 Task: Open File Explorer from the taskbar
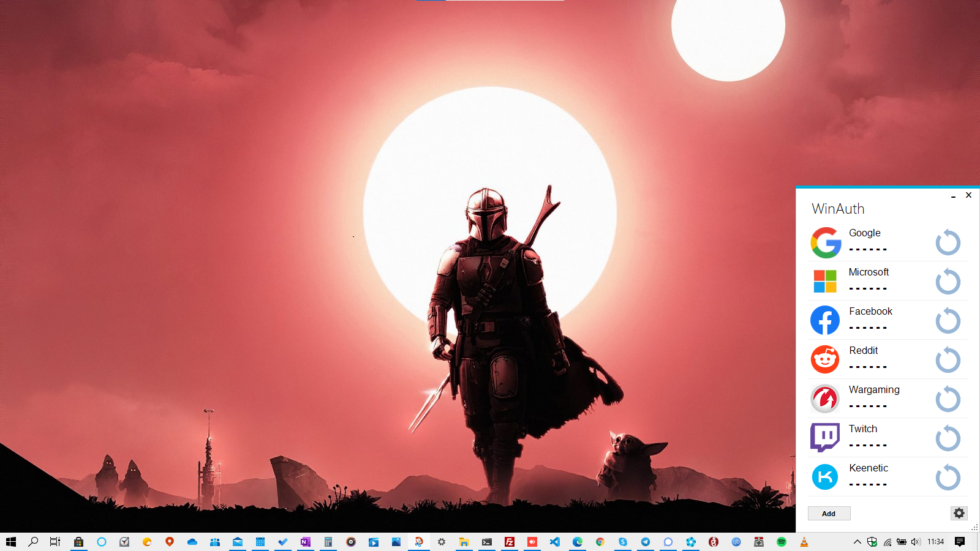pos(464,542)
